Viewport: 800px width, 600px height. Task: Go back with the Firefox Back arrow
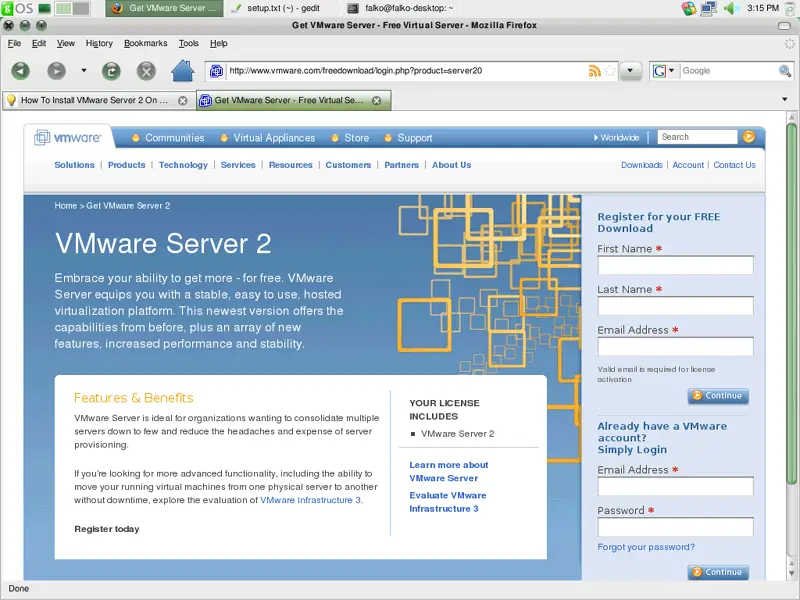pyautogui.click(x=20, y=70)
